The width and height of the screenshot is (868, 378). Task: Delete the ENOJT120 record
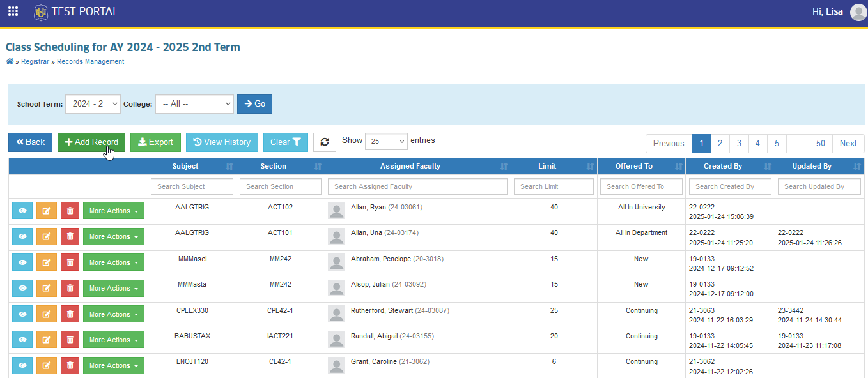click(x=70, y=365)
